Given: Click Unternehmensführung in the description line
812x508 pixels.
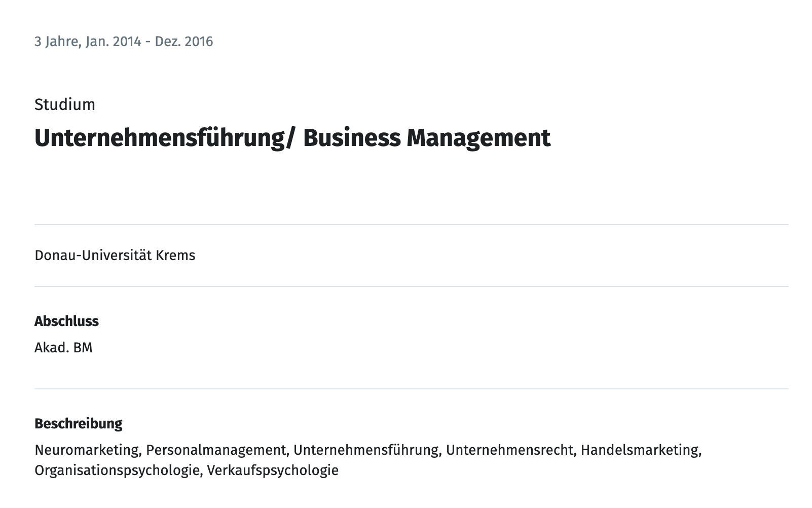Looking at the screenshot, I should pos(366,450).
